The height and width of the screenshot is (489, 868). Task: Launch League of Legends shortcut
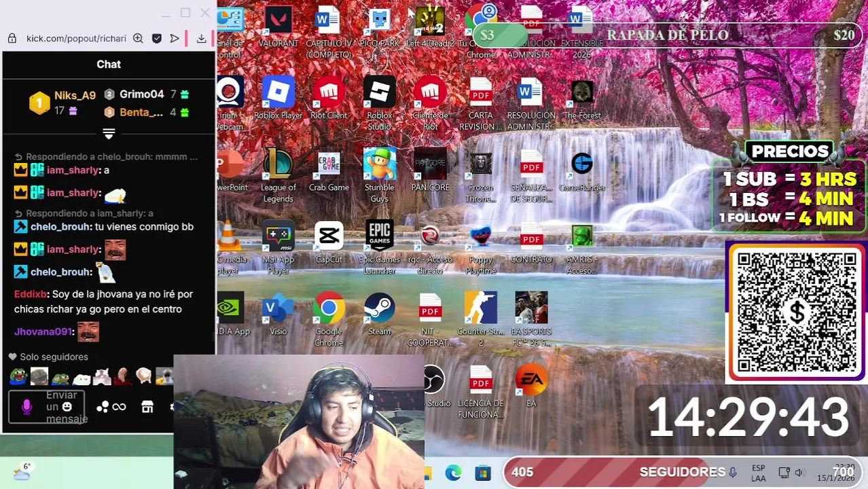tap(278, 176)
